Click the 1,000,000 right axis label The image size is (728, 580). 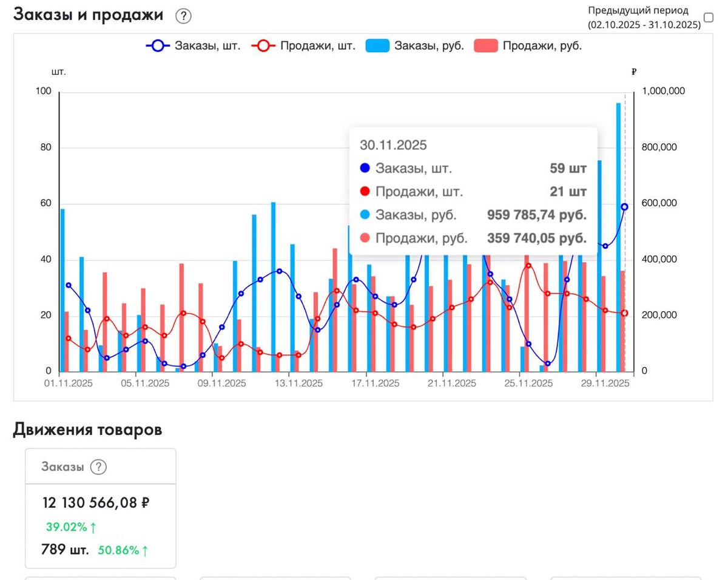click(664, 91)
